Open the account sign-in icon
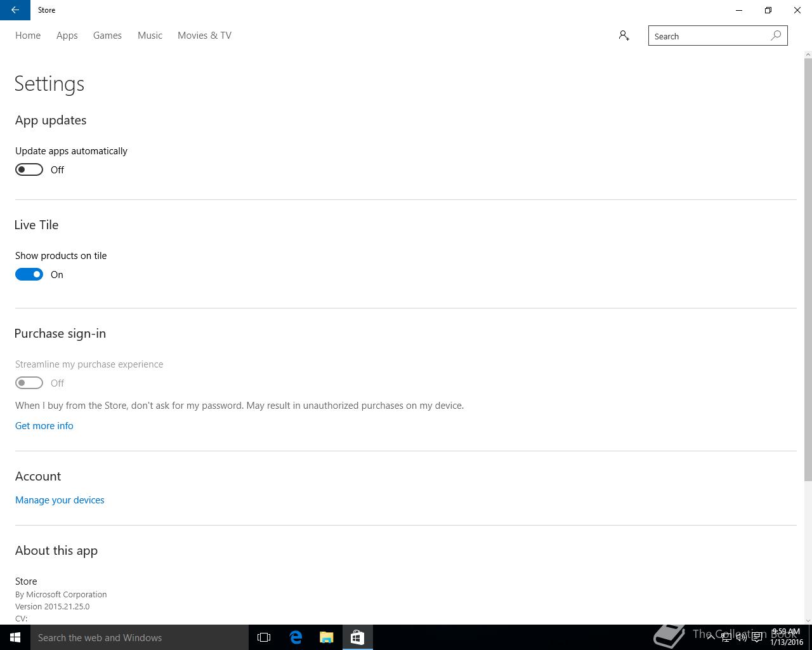The height and width of the screenshot is (650, 812). (624, 36)
